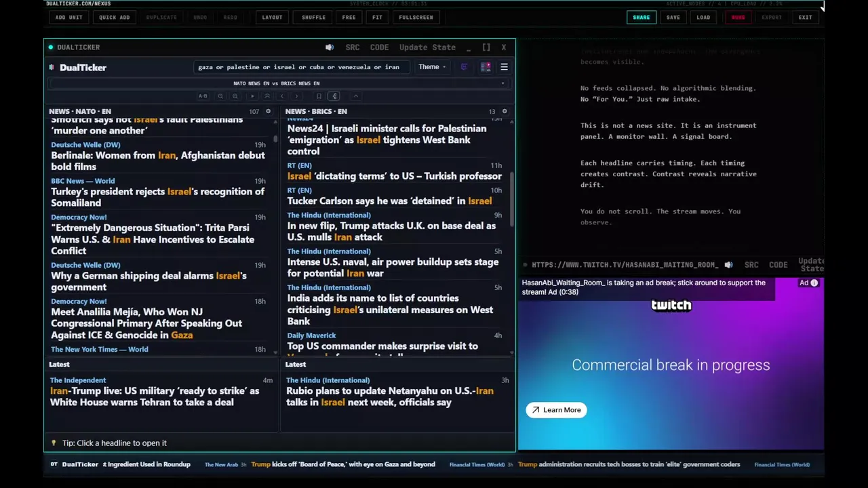Click the green status dot in DualTicker header

click(51, 47)
